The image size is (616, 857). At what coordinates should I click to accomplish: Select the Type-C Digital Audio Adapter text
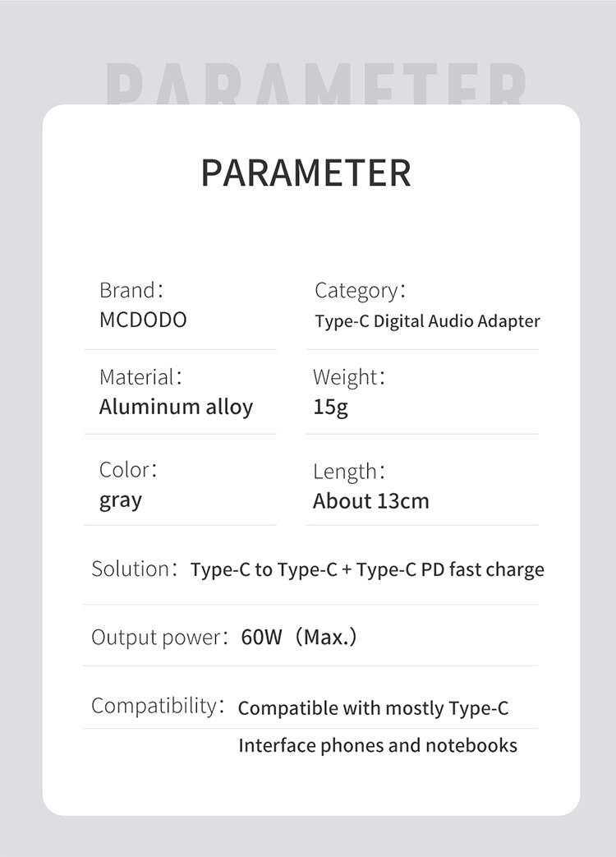tap(427, 320)
